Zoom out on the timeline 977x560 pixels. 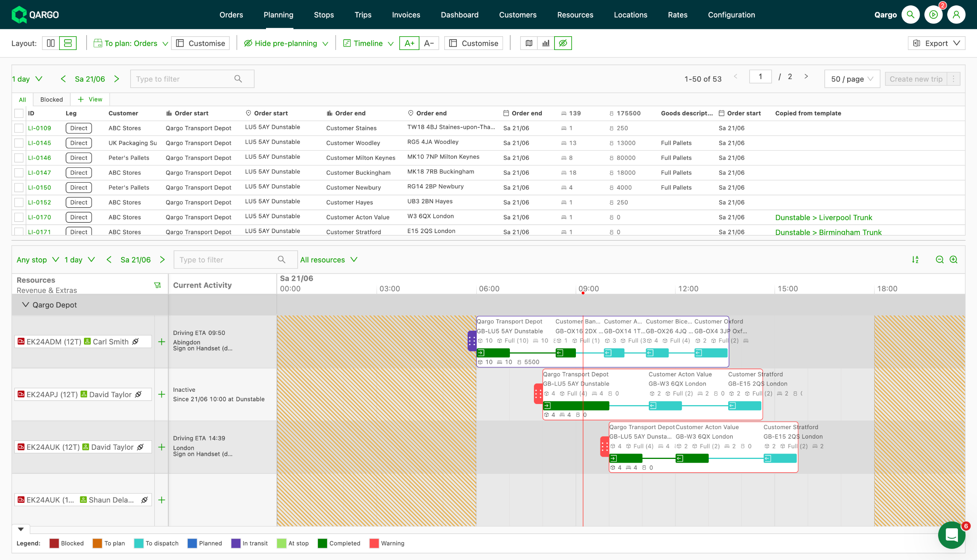(939, 260)
